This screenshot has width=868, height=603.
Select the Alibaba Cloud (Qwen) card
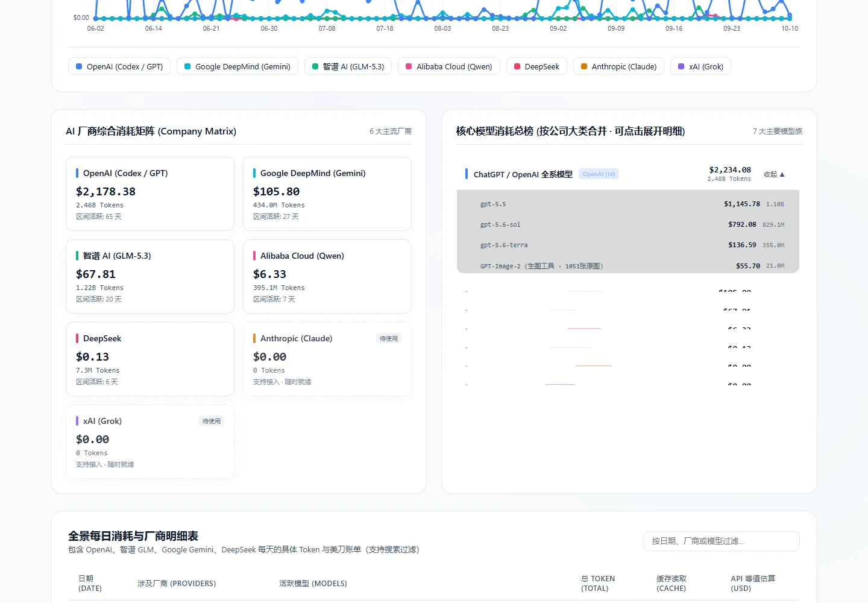point(327,276)
